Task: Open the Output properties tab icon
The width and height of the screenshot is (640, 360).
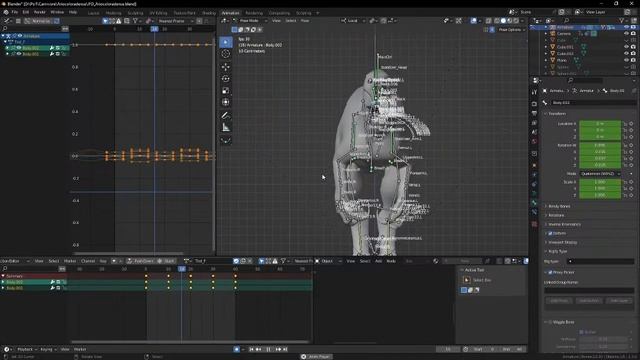Action: point(534,113)
